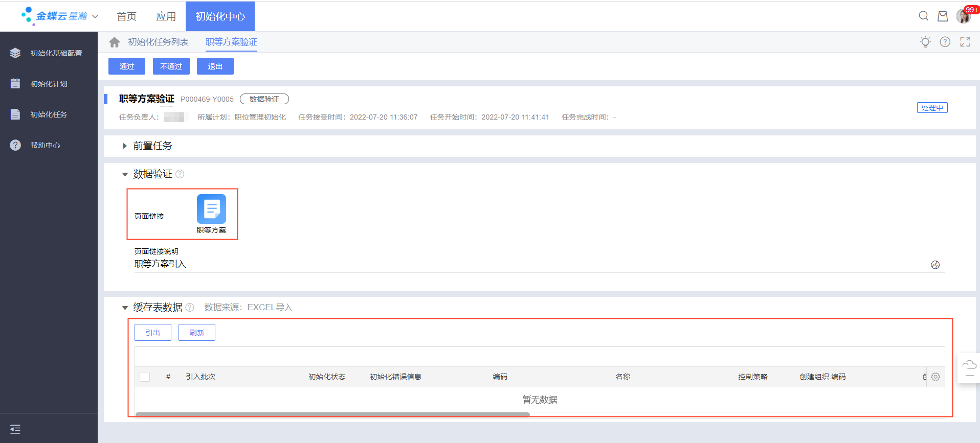Collapse the 数据验证 section
This screenshot has height=443, width=980.
pyautogui.click(x=125, y=175)
